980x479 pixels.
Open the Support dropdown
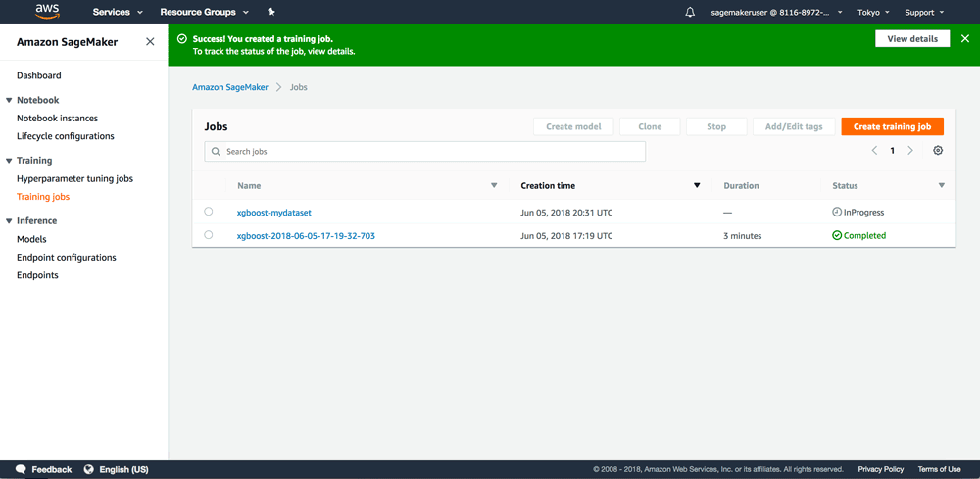[x=924, y=13]
